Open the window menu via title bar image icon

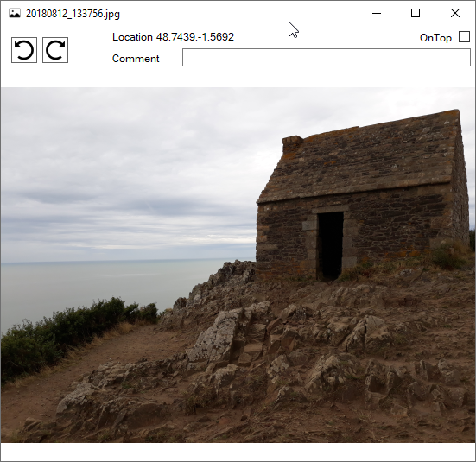pos(15,13)
